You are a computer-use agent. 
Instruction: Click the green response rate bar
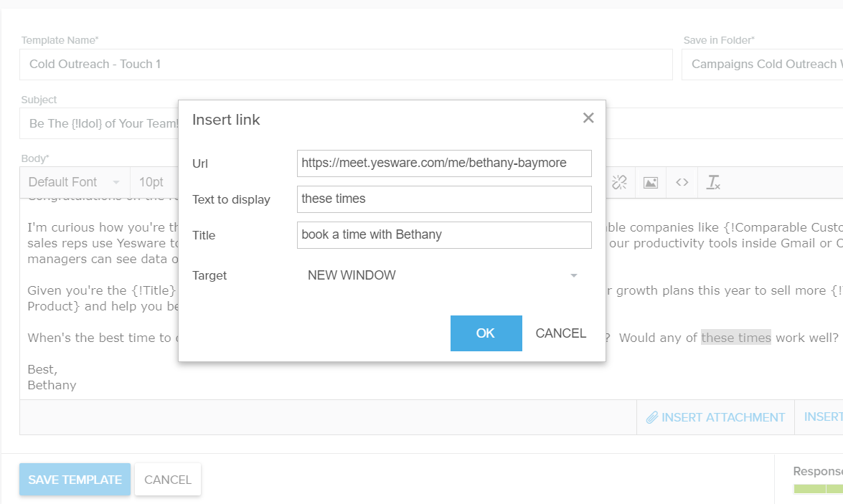[818, 489]
